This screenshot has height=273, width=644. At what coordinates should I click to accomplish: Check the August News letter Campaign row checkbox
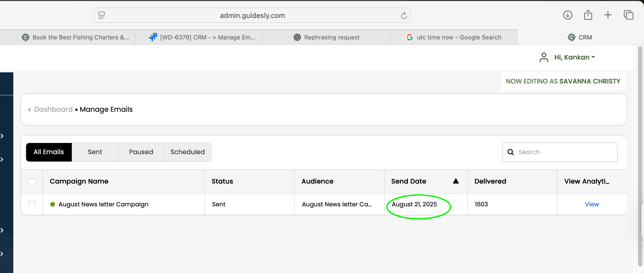coord(32,204)
